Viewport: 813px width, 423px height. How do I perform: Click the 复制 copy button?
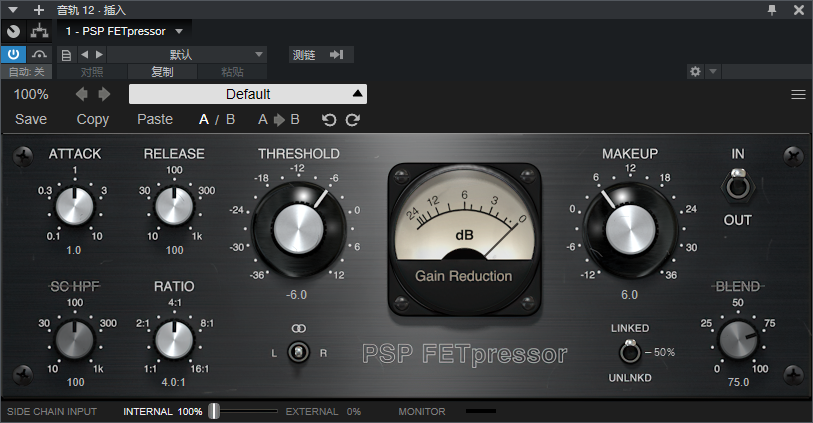[162, 72]
